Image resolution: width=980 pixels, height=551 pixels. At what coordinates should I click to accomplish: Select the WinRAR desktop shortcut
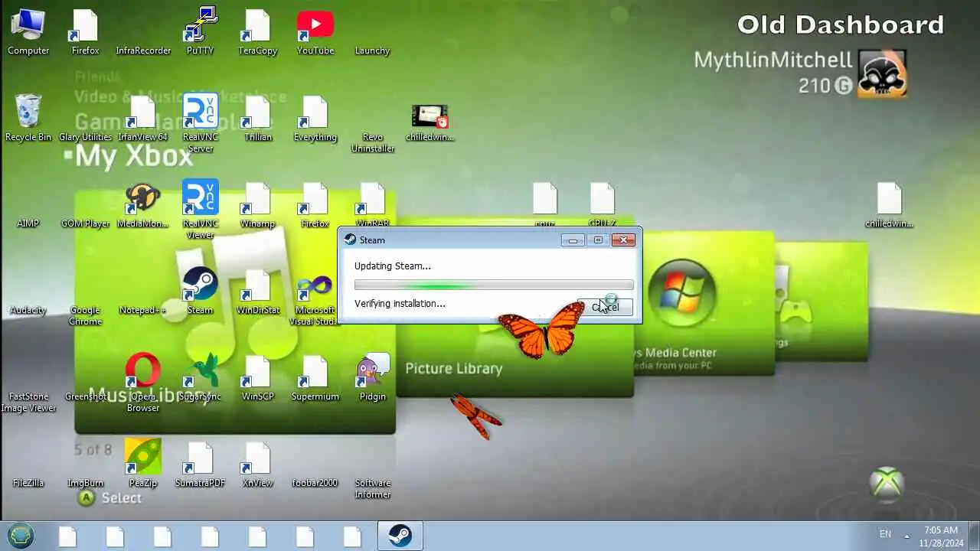click(x=372, y=199)
